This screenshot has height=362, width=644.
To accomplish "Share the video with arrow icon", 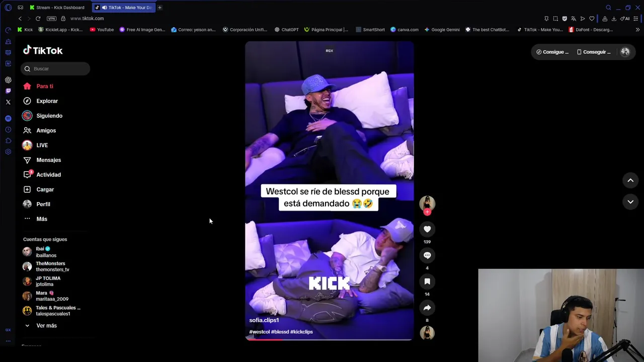I will click(427, 308).
